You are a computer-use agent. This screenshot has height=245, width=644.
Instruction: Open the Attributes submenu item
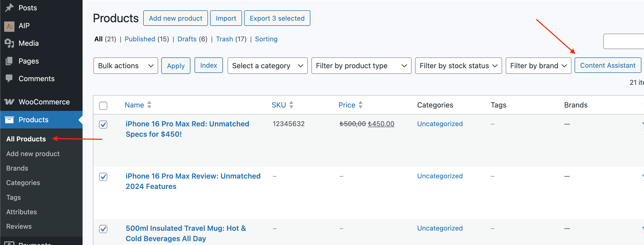22,212
